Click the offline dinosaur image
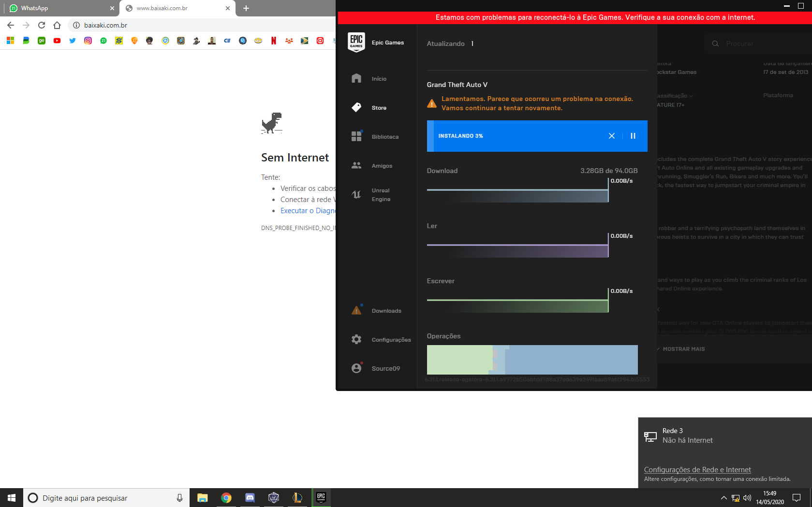 point(272,123)
